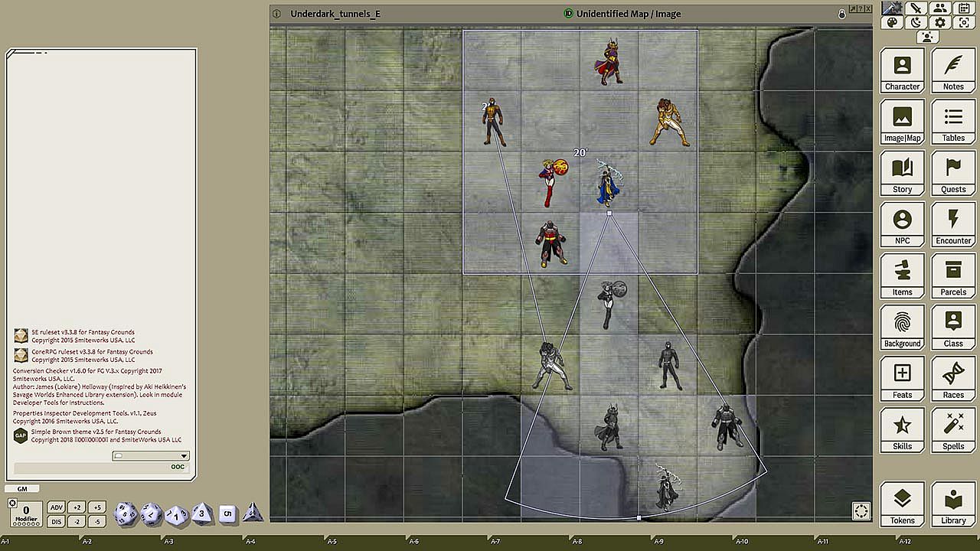Toggle the +2 modifier button
The image size is (980, 551).
coord(76,507)
